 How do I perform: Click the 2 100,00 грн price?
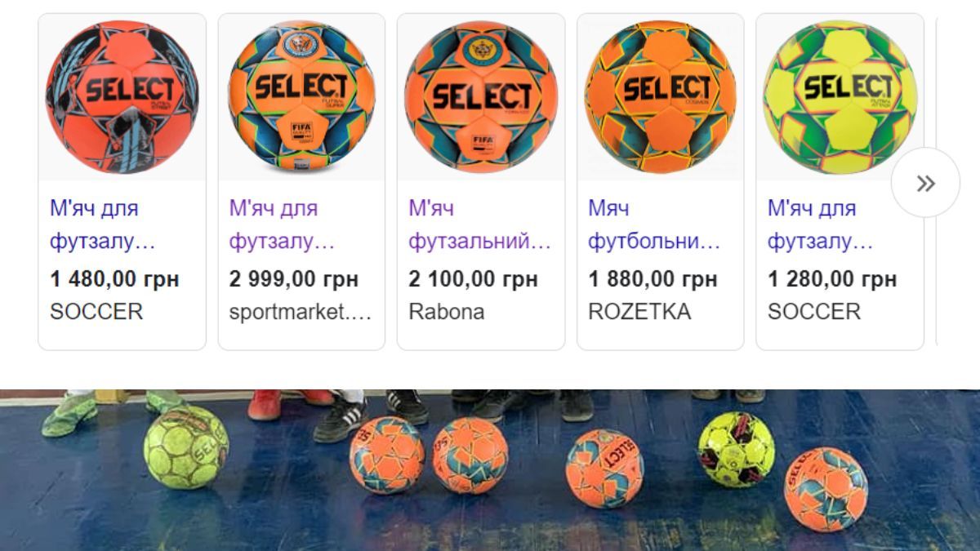(474, 279)
